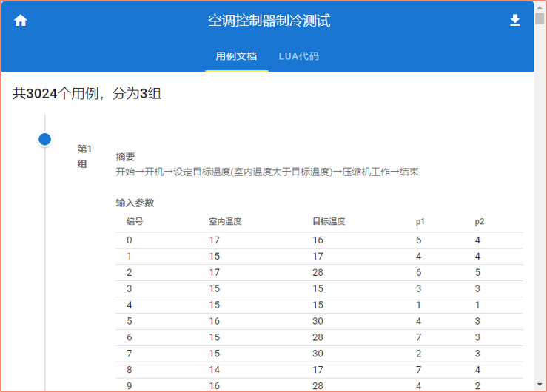Click the 目标温度 column header

(329, 222)
